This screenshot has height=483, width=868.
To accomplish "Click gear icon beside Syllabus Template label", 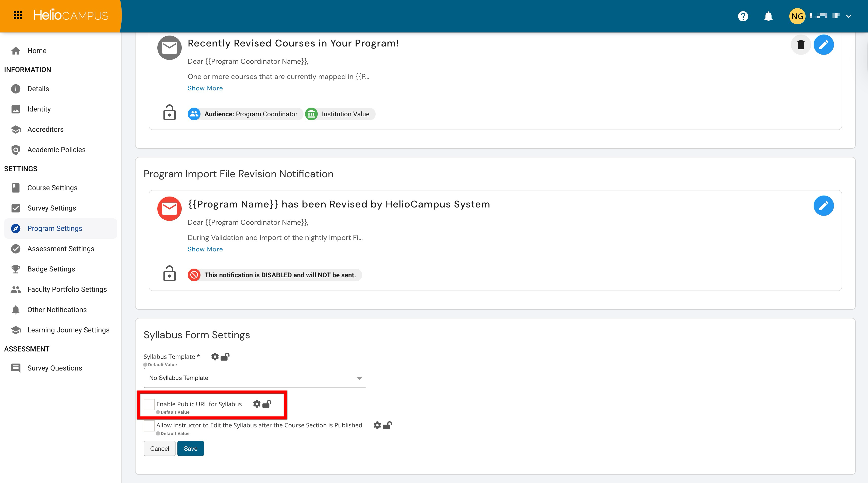I will pyautogui.click(x=215, y=357).
